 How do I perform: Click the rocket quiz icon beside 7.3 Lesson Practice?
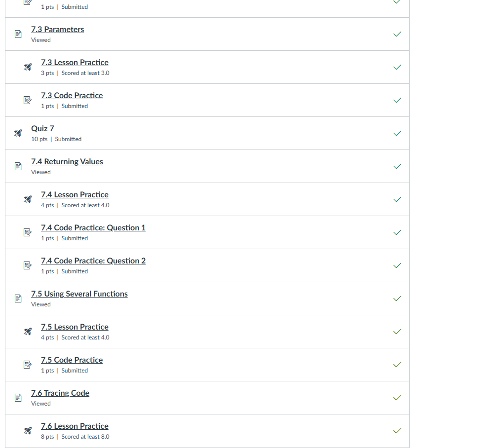coord(28,67)
